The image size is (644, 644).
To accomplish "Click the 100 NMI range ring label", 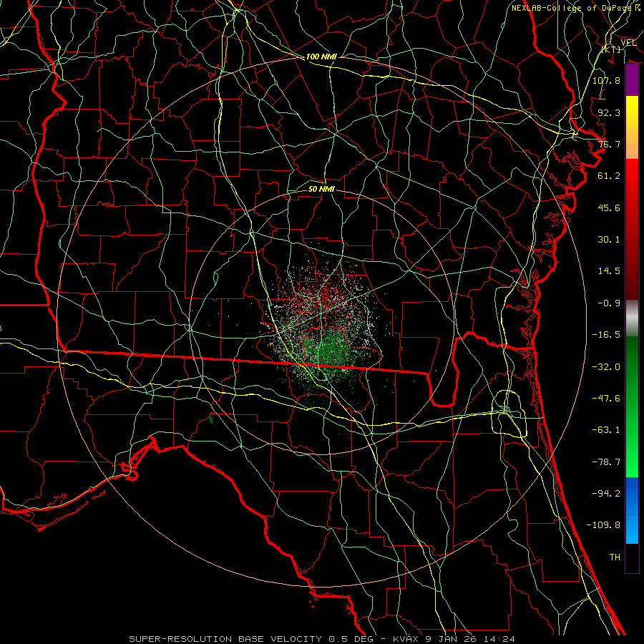I will 321,57.
